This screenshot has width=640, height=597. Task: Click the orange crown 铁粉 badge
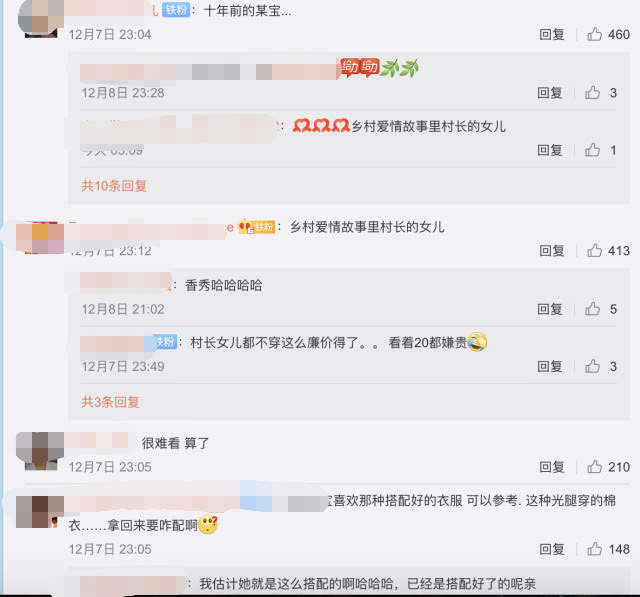(x=256, y=227)
